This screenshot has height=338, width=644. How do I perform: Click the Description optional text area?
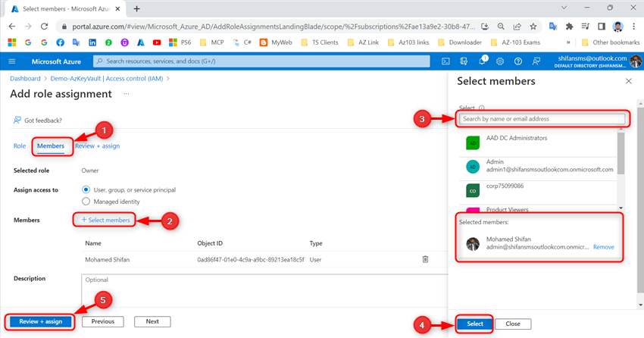264,290
